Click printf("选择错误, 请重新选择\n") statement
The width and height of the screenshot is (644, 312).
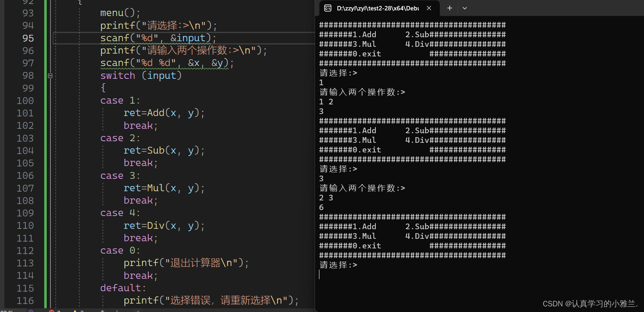[x=211, y=301]
